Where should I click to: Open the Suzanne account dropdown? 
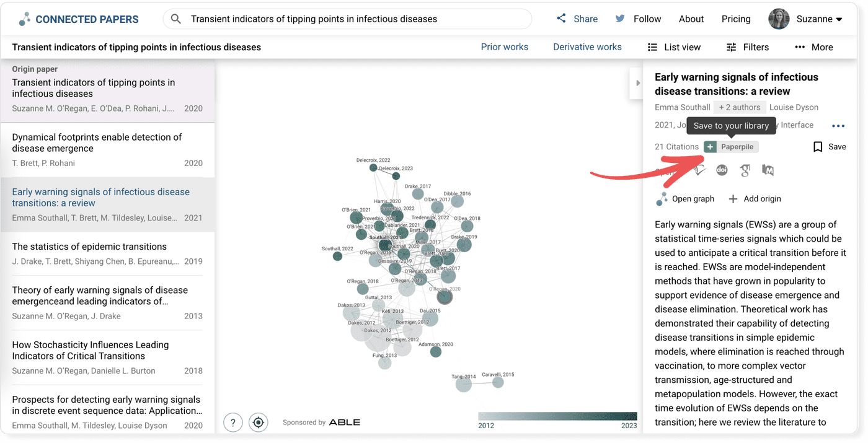[807, 19]
